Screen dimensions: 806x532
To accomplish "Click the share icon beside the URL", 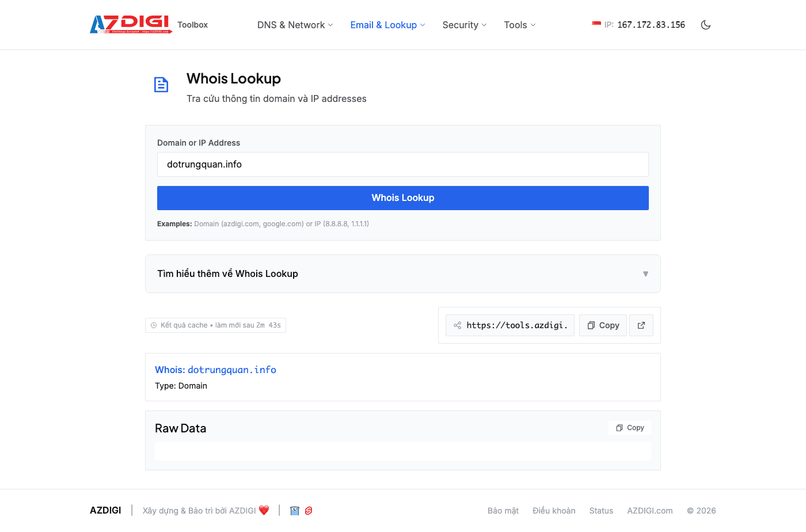I will [x=458, y=325].
